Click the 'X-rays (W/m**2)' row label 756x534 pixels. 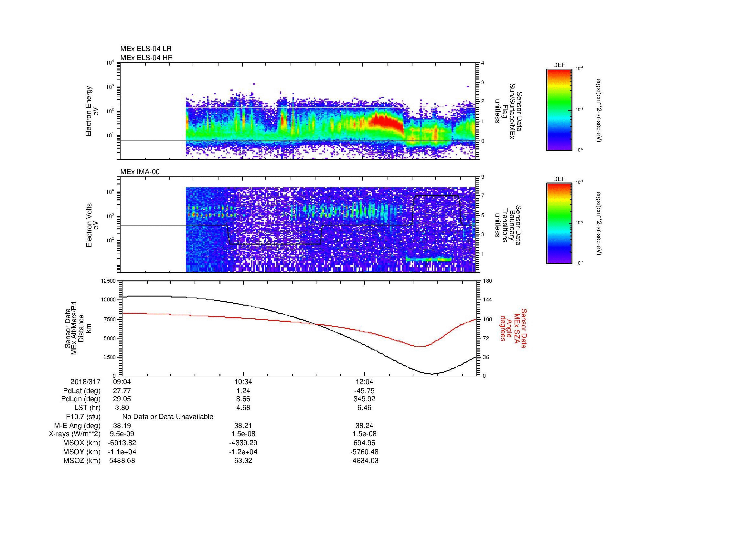75,434
